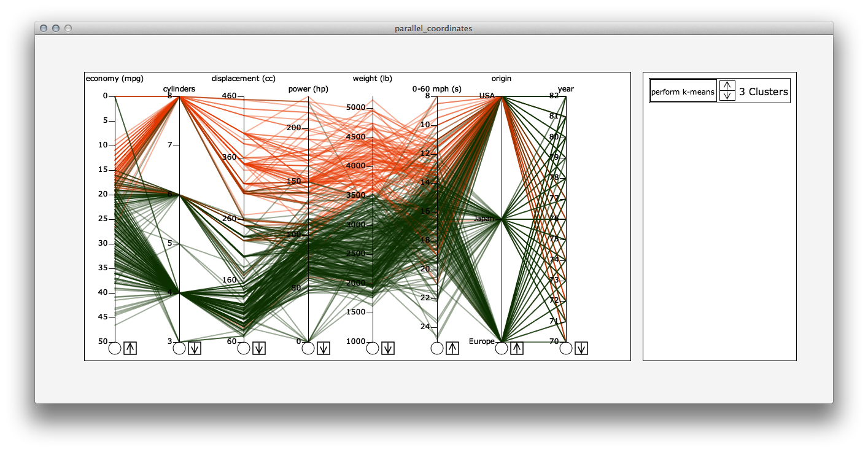Select the radio circle under the economy axis
This screenshot has height=452, width=868.
point(114,348)
